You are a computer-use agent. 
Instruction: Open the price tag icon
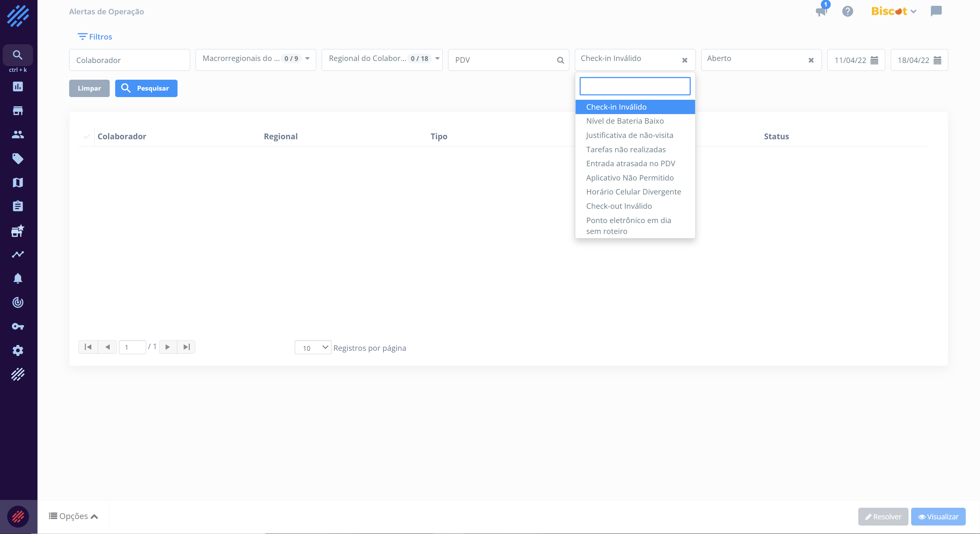tap(18, 159)
